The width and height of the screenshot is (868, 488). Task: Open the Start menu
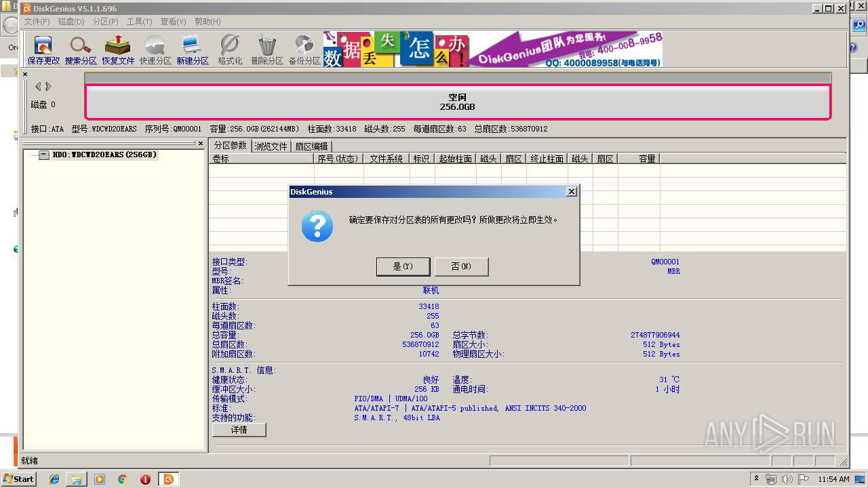click(x=18, y=479)
